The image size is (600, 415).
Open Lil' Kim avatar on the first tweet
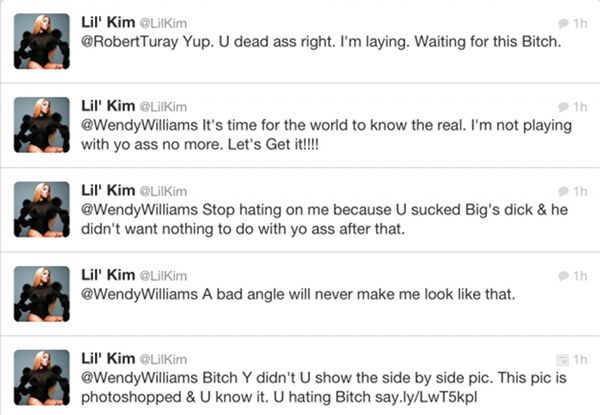42,41
